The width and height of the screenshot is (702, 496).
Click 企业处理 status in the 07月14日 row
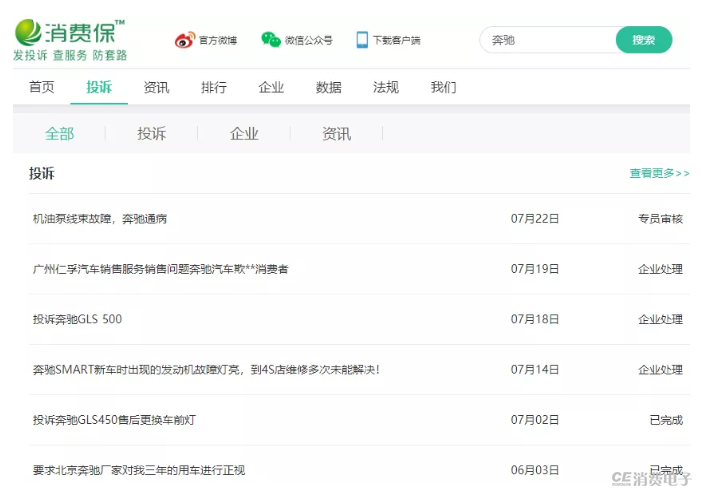pyautogui.click(x=660, y=370)
